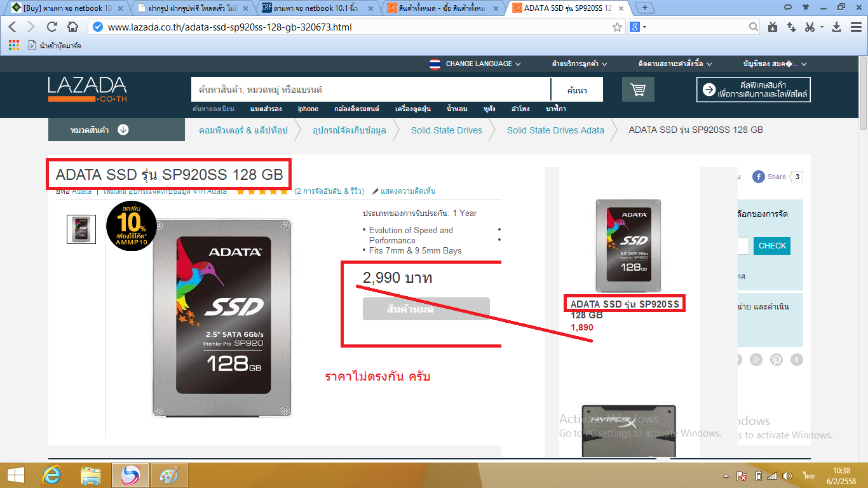This screenshot has width=868, height=488.
Task: Click the คอมพิวเตอร์ & แล็ปท็อป breadcrumb
Action: 243,130
